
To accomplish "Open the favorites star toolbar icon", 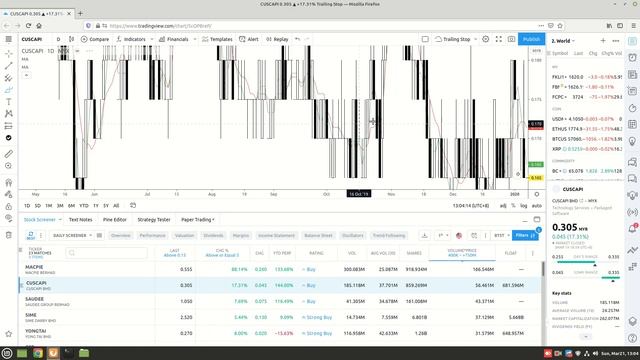I will 9,334.
